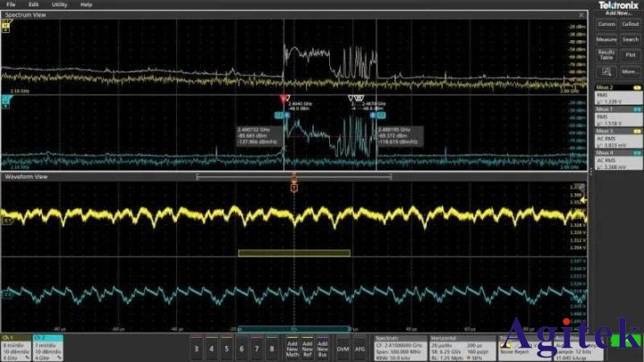Open the Measure button
The width and height of the screenshot is (644, 362).
tap(606, 39)
